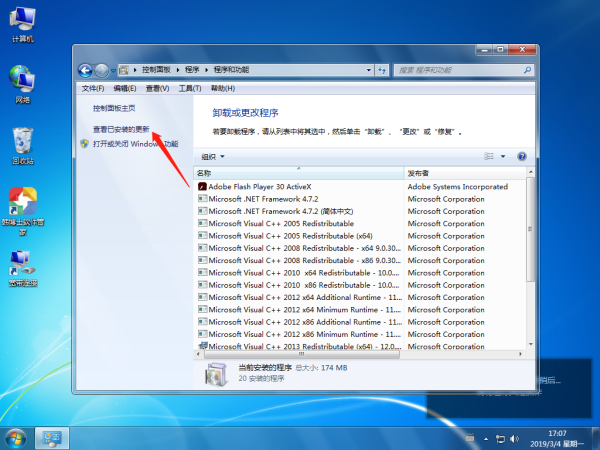Image resolution: width=600 pixels, height=450 pixels.
Task: Open the 网络 desktop icon
Action: 23,85
